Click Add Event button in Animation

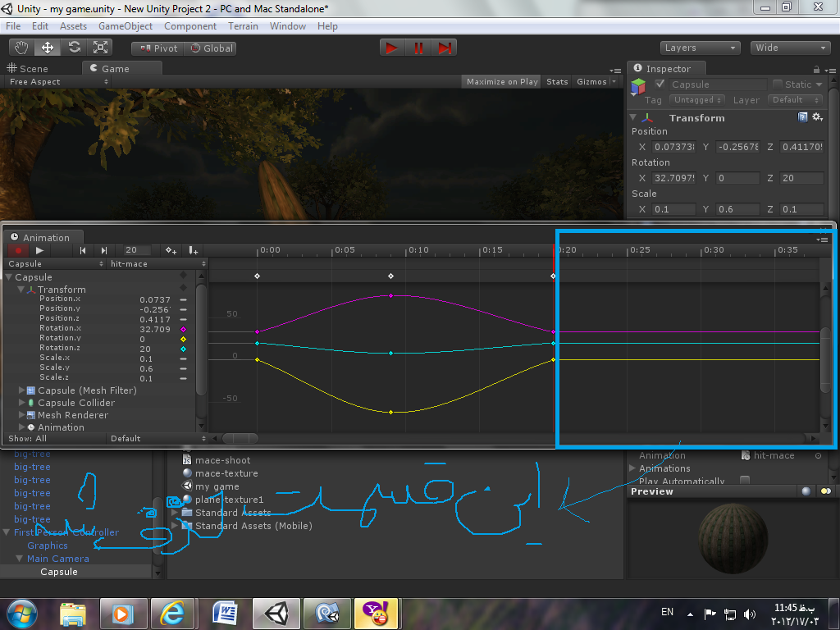193,250
